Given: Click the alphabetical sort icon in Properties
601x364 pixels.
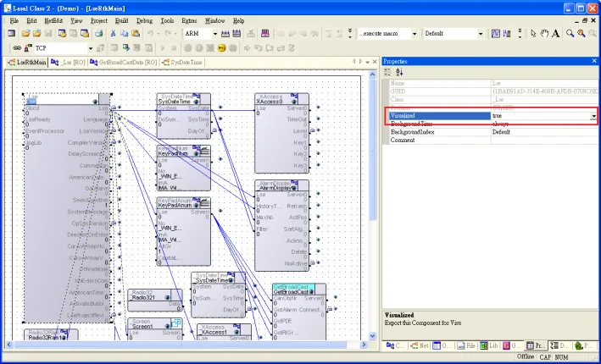Looking at the screenshot, I should (399, 72).
